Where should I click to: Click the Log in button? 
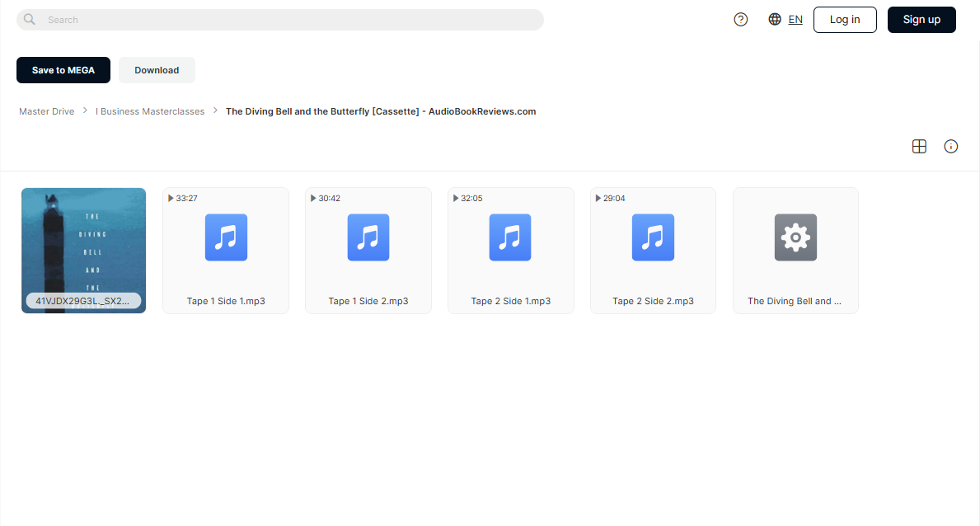pyautogui.click(x=845, y=20)
